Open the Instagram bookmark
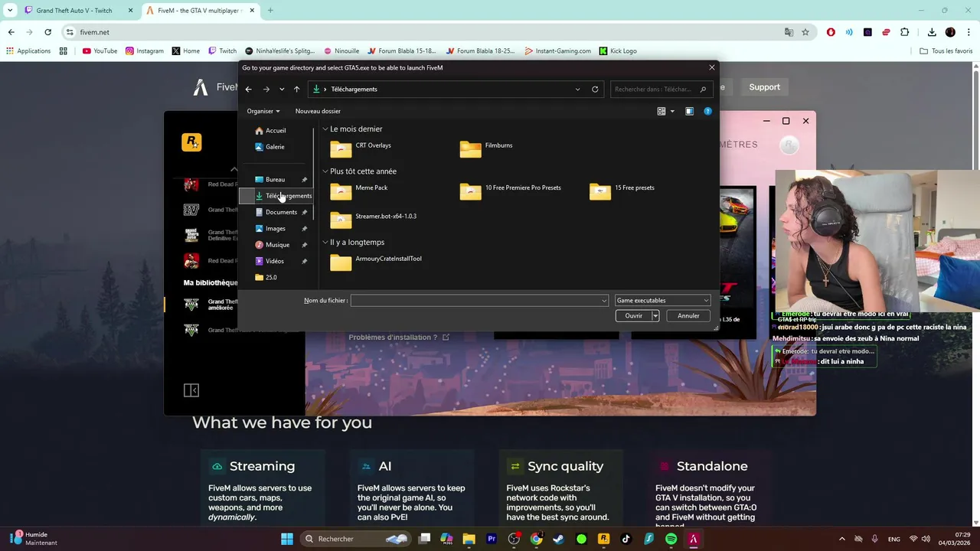 [145, 51]
